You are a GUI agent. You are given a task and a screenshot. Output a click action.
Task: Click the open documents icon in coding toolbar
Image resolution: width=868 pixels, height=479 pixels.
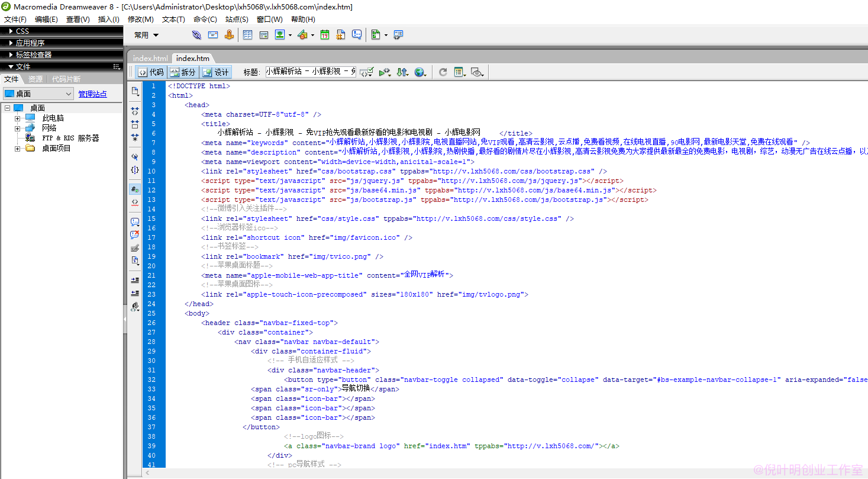[x=135, y=92]
